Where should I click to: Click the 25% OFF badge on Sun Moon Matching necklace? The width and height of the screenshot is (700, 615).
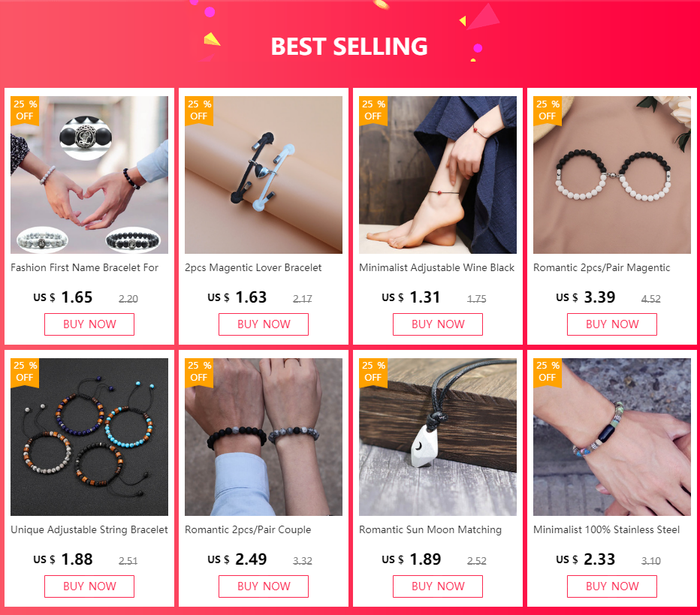(x=373, y=372)
